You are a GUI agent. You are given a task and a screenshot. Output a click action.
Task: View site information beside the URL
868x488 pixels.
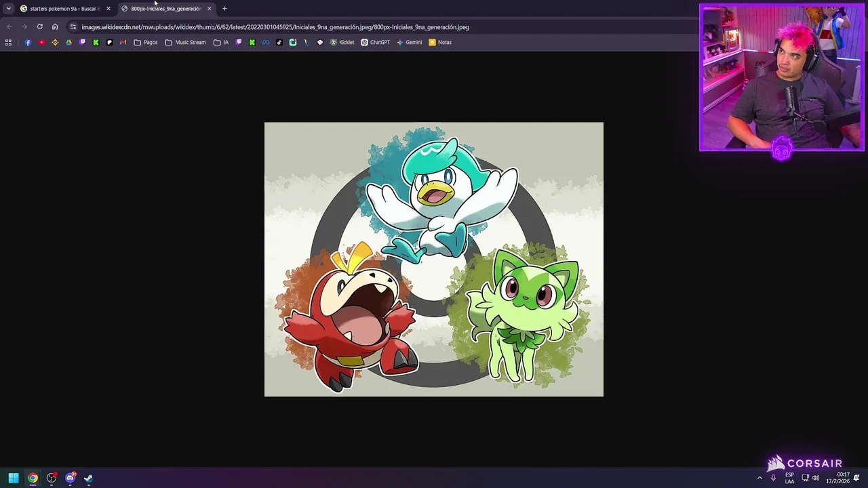(73, 27)
